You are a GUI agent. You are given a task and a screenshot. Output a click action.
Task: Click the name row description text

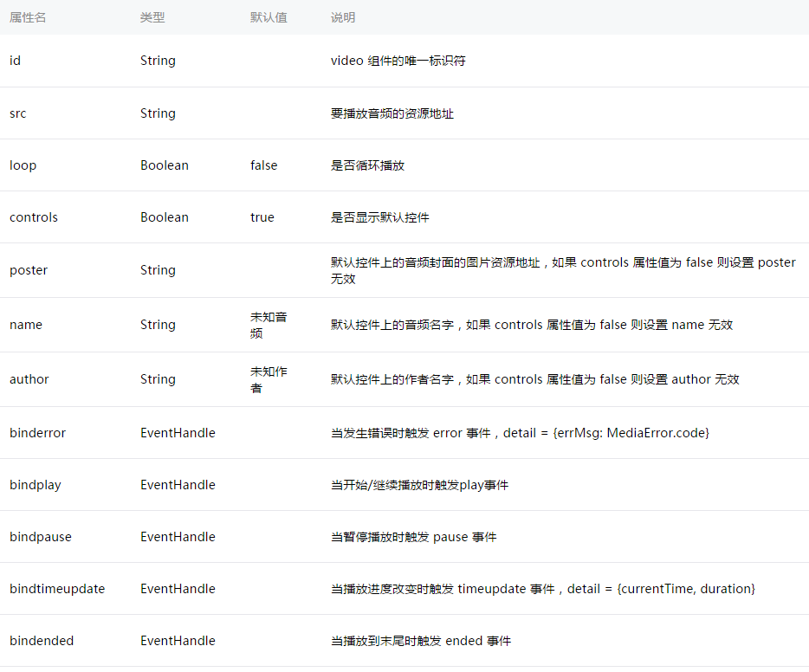[532, 325]
